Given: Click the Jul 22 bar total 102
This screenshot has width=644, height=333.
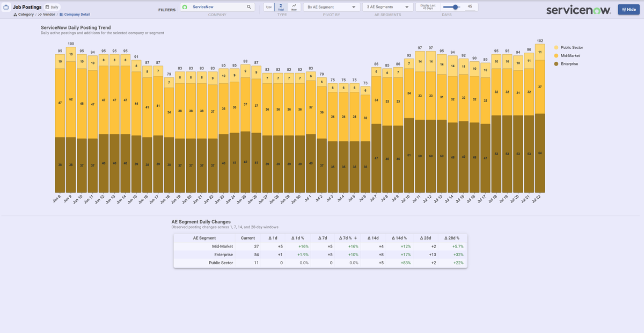Looking at the screenshot, I should pyautogui.click(x=540, y=41).
